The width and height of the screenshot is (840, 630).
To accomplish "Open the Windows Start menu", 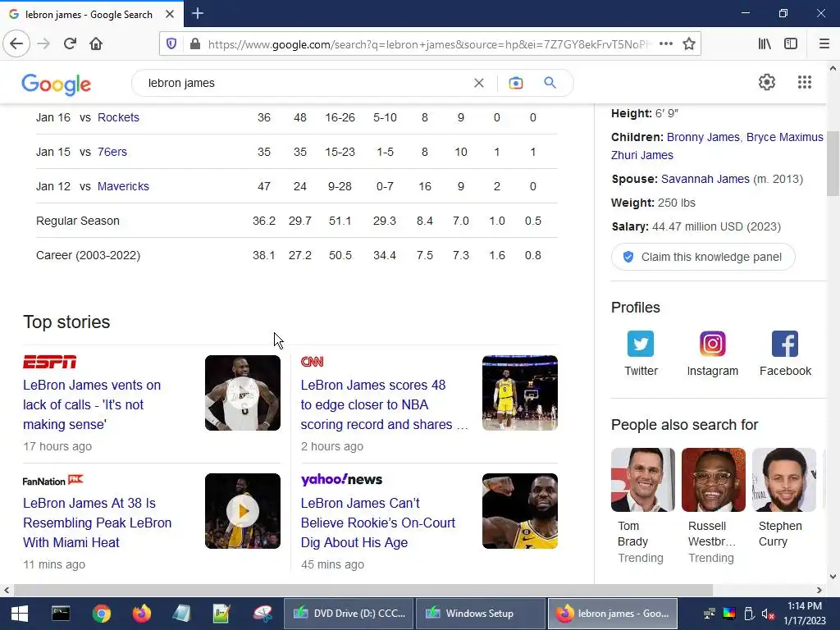I will click(20, 614).
